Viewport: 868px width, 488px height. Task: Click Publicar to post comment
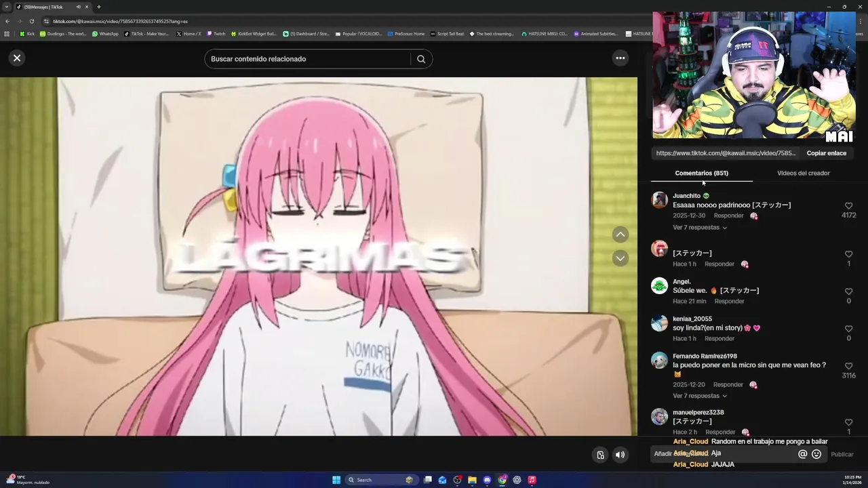pyautogui.click(x=842, y=454)
